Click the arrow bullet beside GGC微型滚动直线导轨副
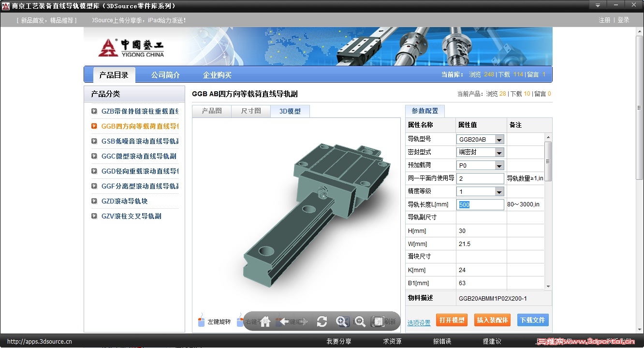Viewport: 644px width, 348px height. point(94,156)
